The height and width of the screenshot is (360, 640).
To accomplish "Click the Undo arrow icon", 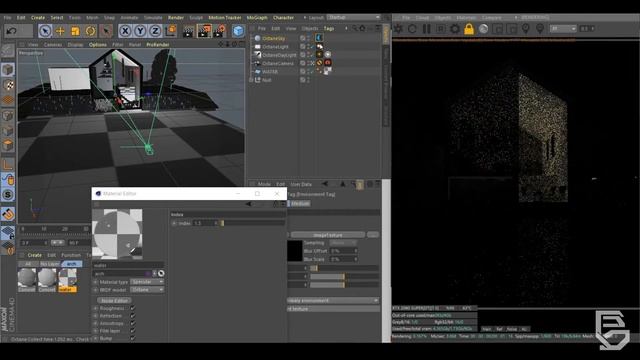I will [12, 31].
